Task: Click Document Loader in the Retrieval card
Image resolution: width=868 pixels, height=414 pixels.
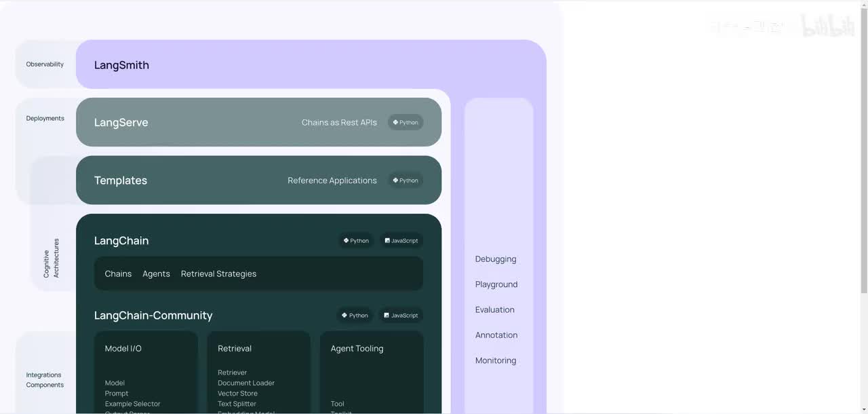Action: [246, 383]
